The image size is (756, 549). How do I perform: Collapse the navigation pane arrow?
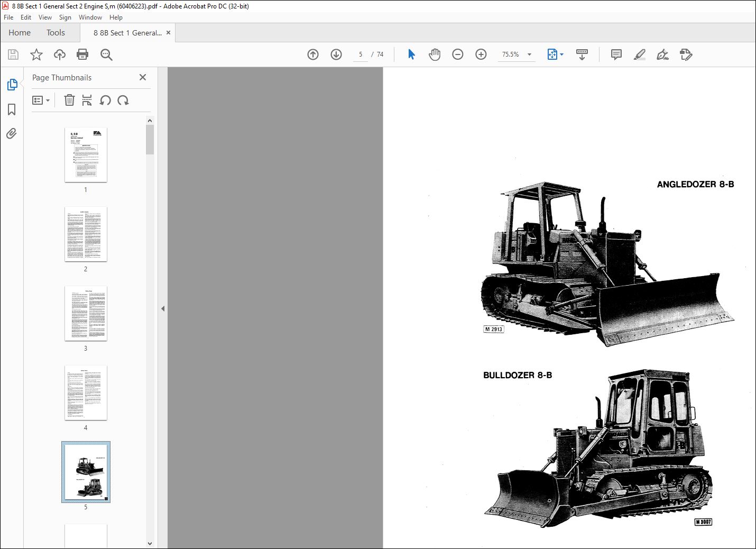[x=163, y=308]
